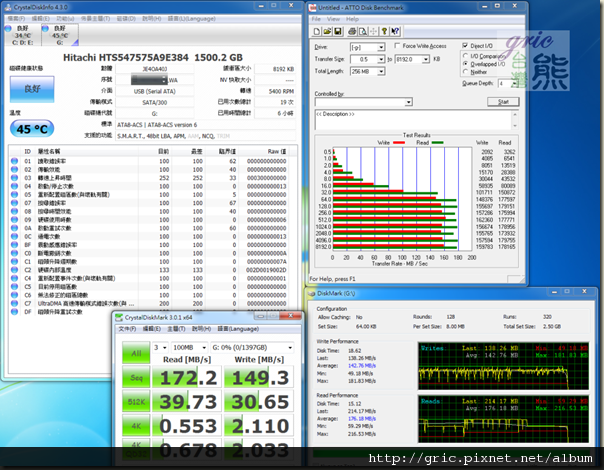This screenshot has width=604, height=470.
Task: Click the context help pointer icon in ATTO
Action: (x=395, y=32)
